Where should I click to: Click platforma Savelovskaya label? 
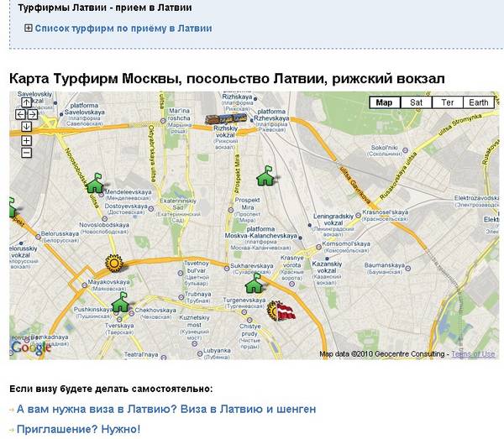[84, 114]
